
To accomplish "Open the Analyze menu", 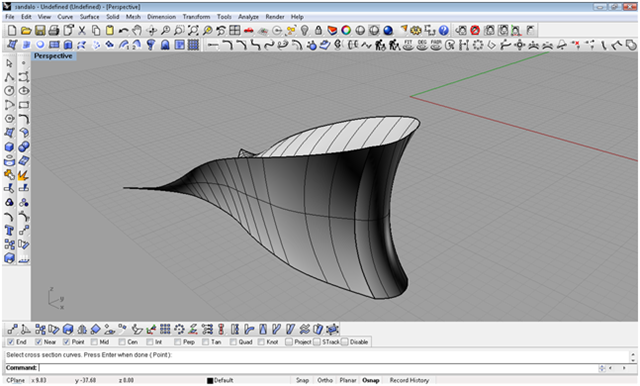I will click(x=249, y=17).
